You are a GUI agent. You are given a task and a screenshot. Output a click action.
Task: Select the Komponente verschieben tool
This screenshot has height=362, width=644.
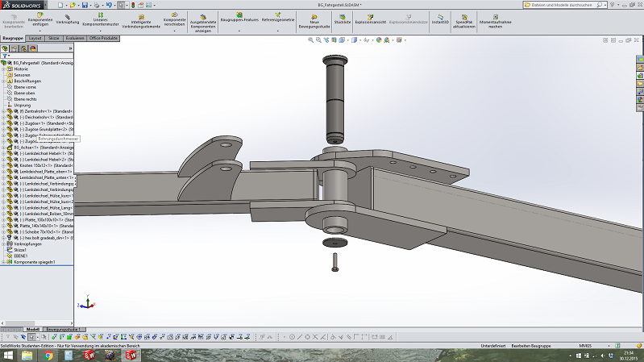click(174, 15)
